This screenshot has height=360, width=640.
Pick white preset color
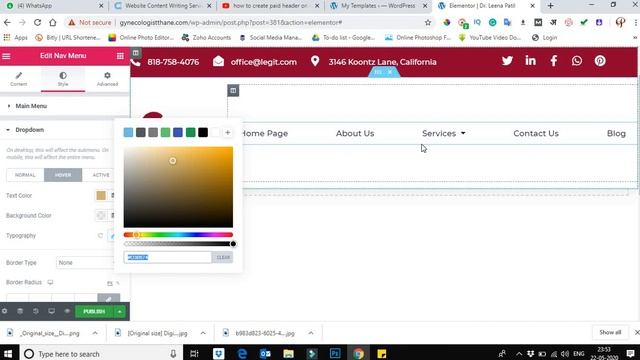click(x=216, y=132)
